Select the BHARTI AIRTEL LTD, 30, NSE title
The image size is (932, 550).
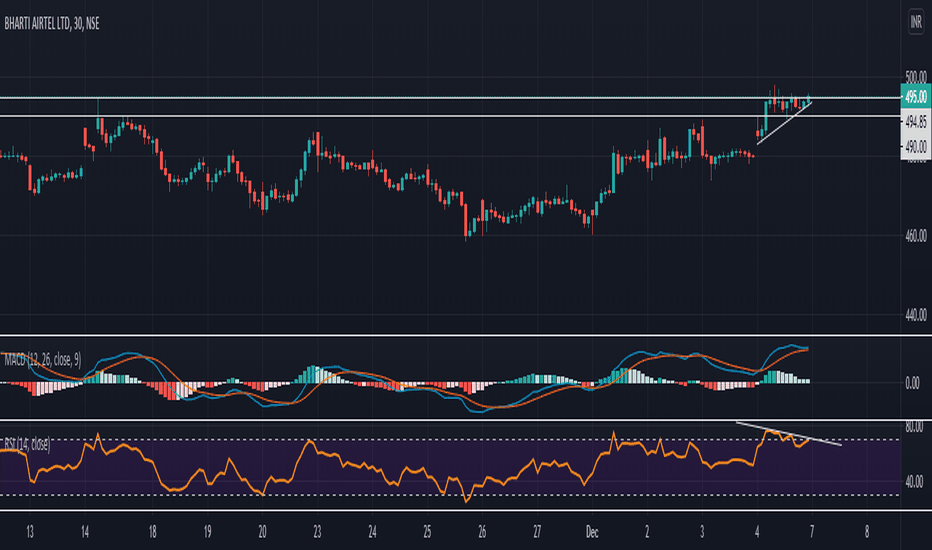[x=52, y=24]
